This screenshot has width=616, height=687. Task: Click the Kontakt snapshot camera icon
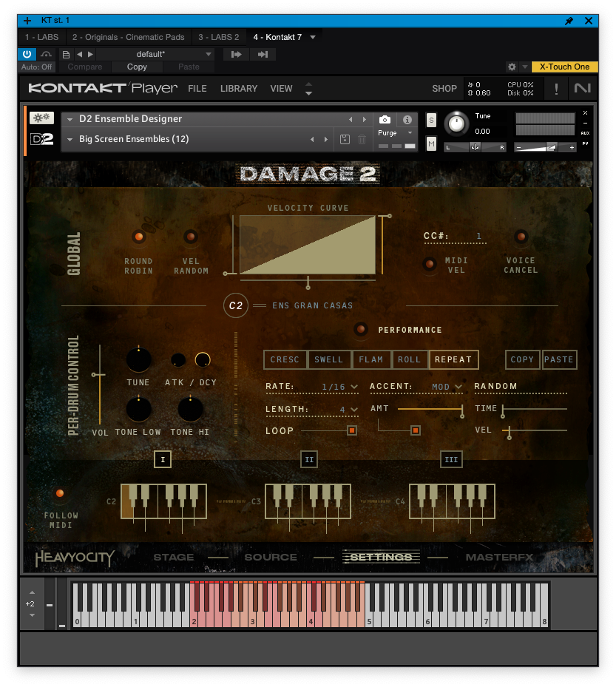pyautogui.click(x=385, y=119)
